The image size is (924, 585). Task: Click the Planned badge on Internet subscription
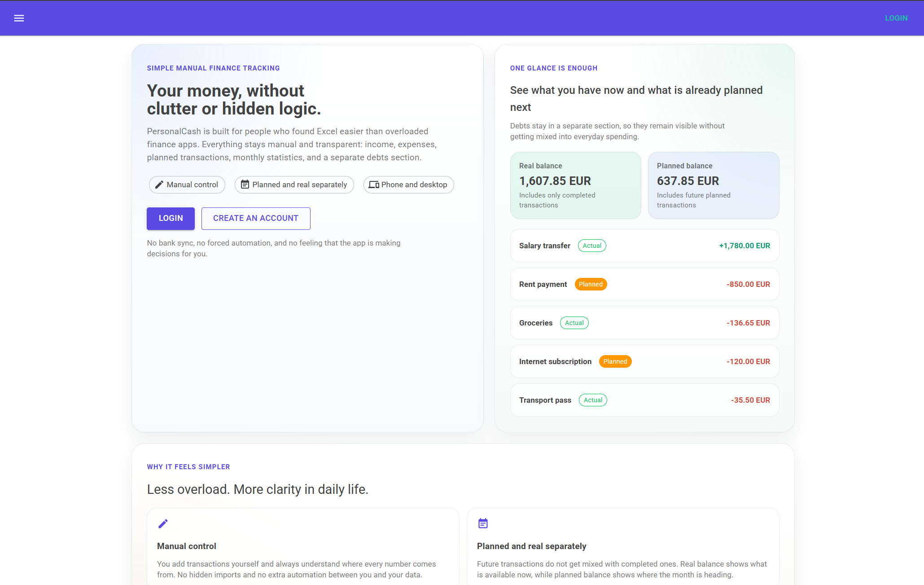pos(615,361)
